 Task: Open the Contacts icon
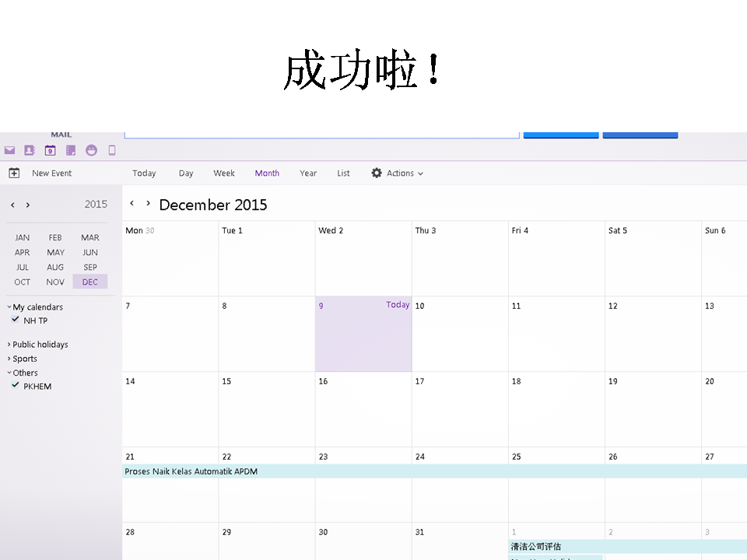click(x=30, y=150)
